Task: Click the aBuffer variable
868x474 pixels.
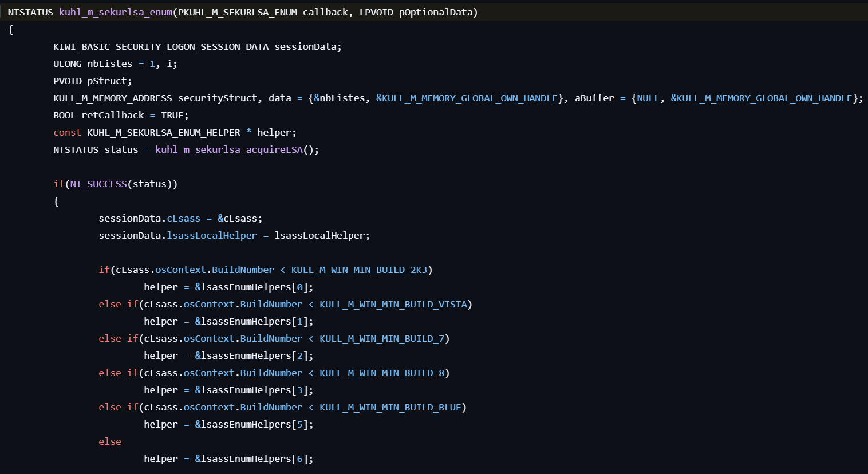Action: 594,98
